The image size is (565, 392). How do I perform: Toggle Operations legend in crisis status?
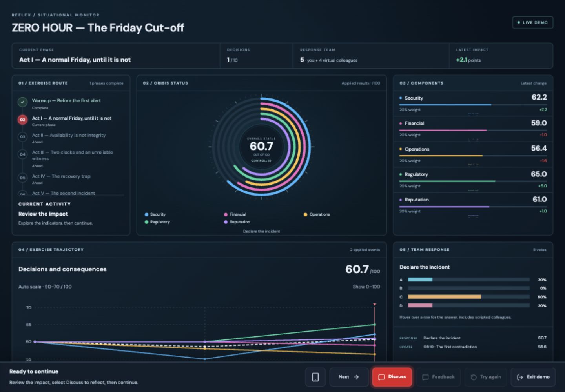(317, 214)
